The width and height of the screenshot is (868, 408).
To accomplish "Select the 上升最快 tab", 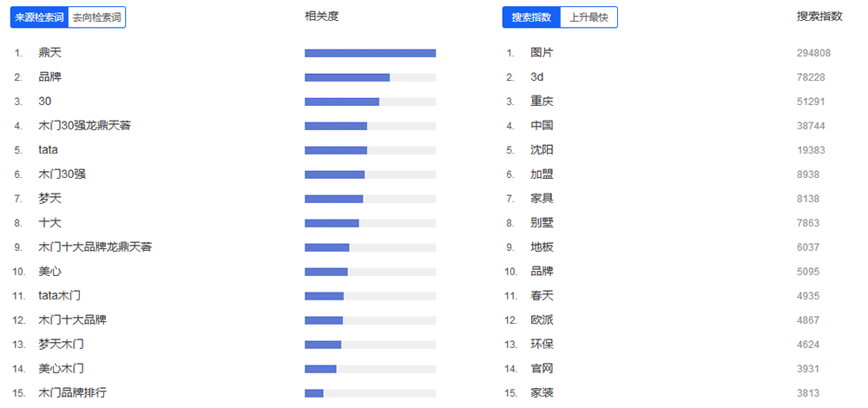I will click(x=589, y=17).
